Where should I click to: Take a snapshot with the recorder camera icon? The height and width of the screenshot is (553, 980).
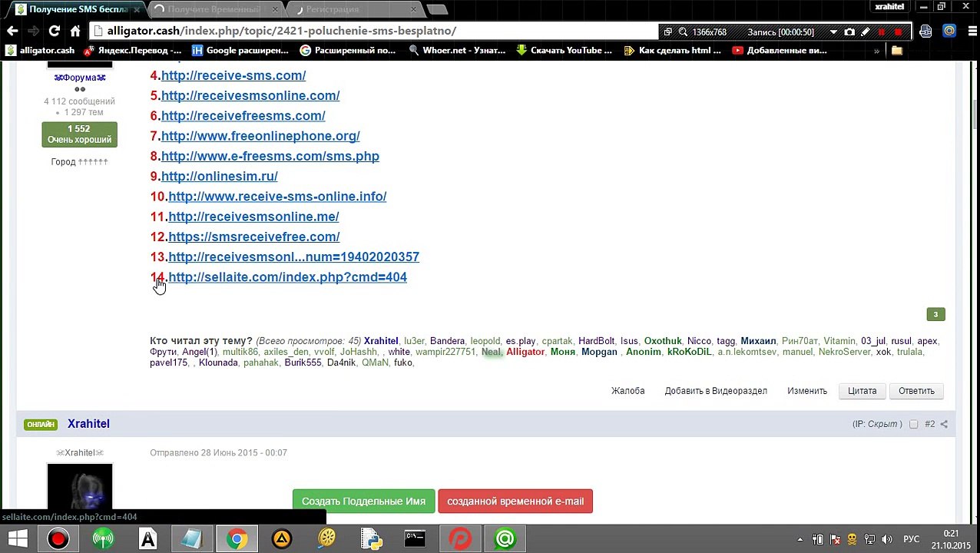pyautogui.click(x=849, y=32)
